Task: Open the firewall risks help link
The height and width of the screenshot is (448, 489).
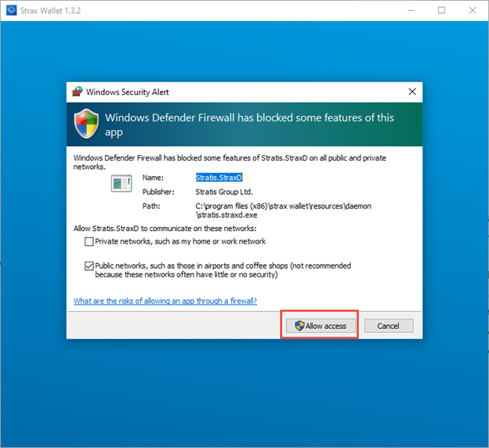Action: click(165, 301)
